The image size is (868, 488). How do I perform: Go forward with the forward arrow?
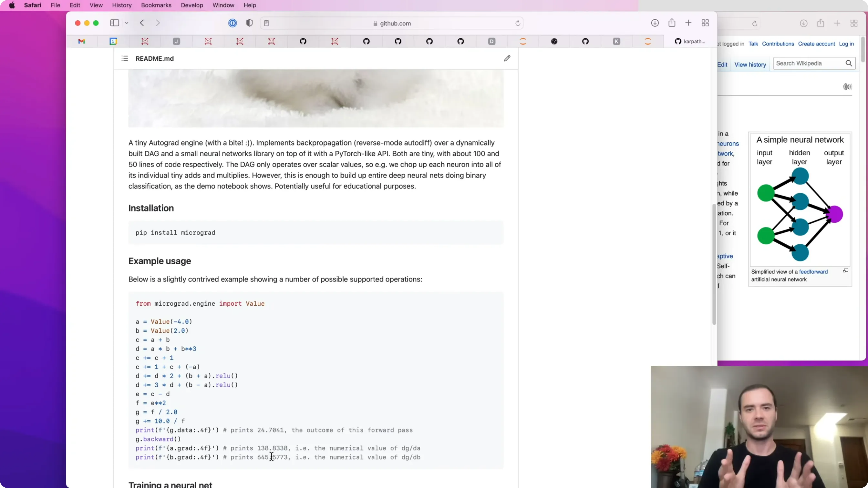point(158,23)
